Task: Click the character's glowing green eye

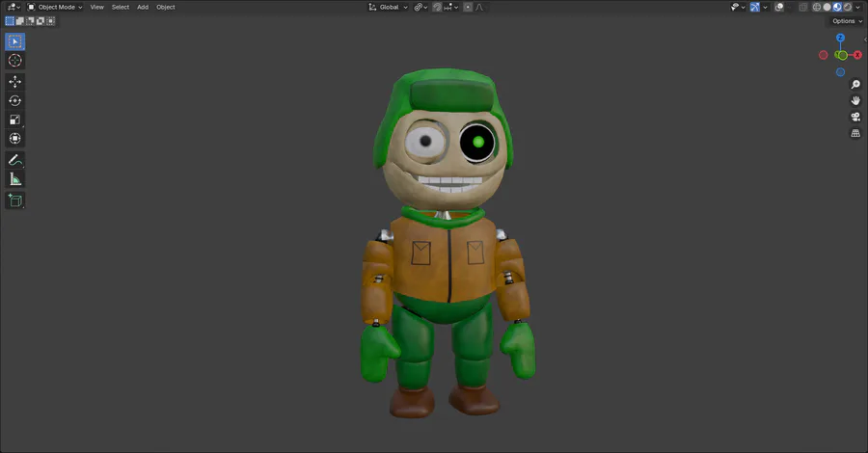Action: click(x=478, y=142)
